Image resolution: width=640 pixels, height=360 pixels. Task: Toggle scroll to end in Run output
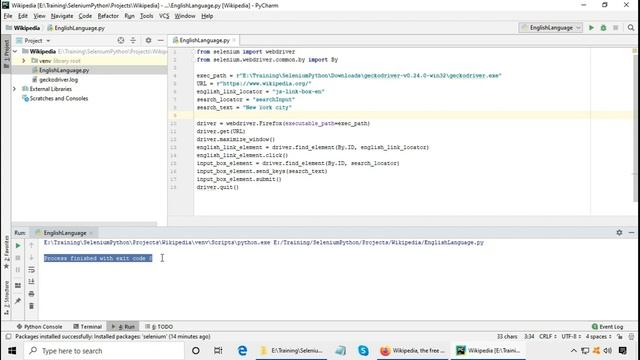pyautogui.click(x=31, y=282)
